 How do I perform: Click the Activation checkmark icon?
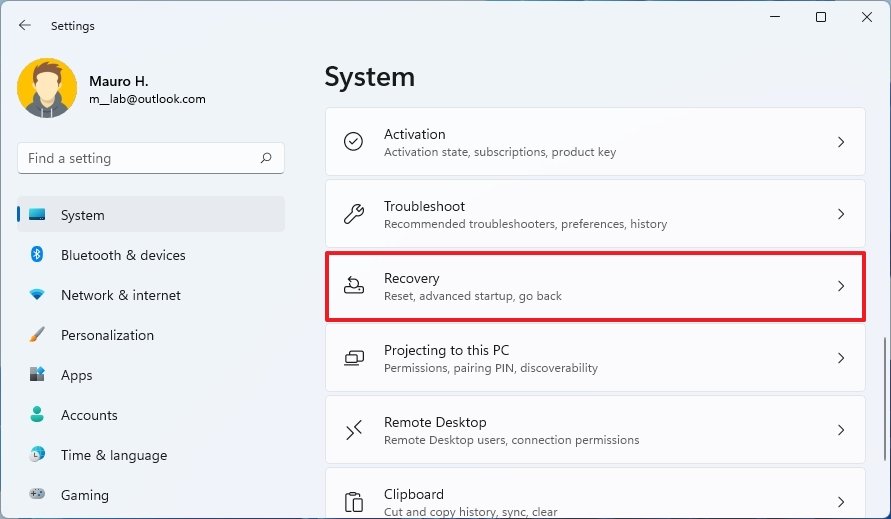[353, 142]
